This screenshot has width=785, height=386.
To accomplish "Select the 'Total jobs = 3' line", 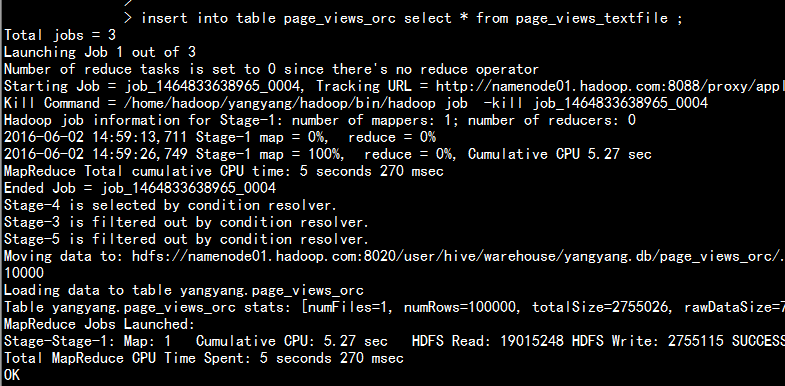I will click(x=60, y=35).
